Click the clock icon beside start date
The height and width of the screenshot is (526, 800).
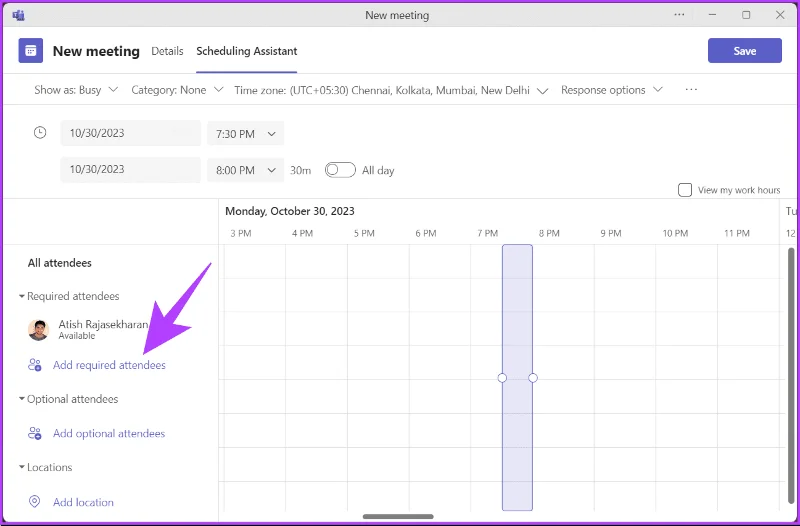coord(40,133)
